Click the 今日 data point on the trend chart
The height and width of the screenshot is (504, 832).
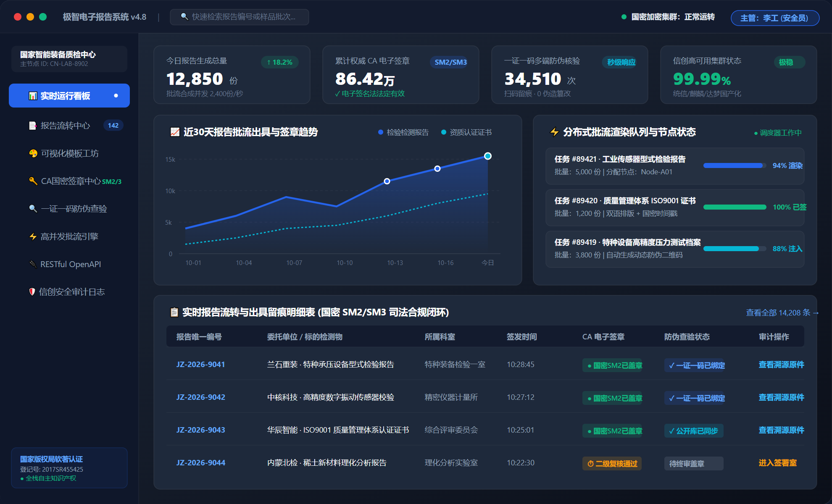coord(487,156)
